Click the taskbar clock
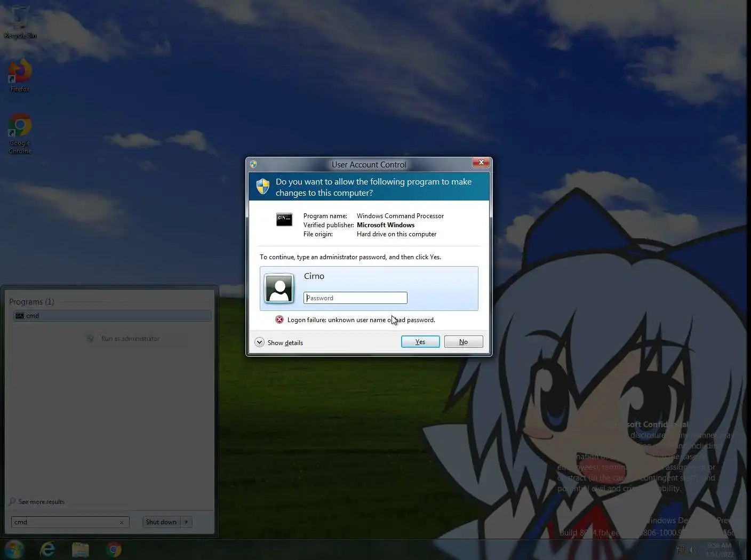 click(x=719, y=550)
